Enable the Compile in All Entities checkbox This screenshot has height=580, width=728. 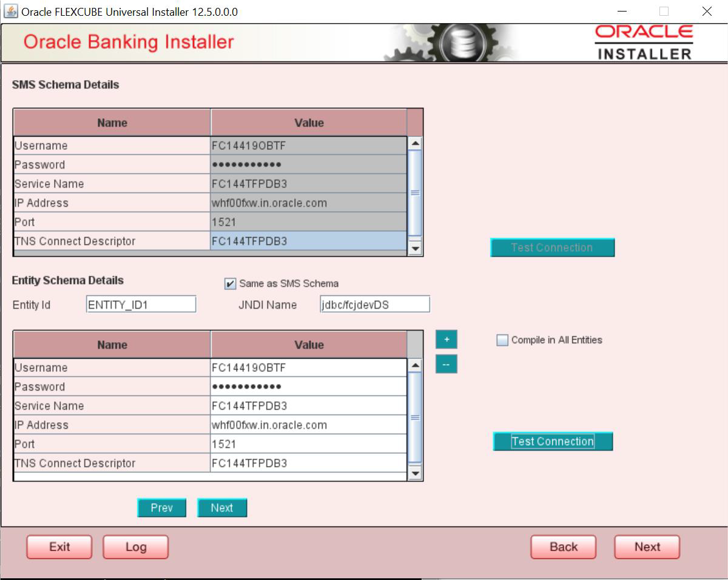(x=502, y=340)
